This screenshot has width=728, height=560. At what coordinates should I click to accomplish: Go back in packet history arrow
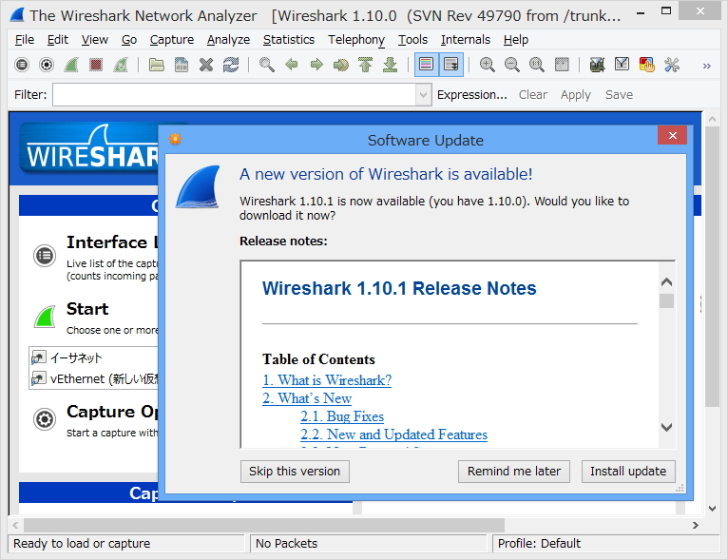(292, 65)
